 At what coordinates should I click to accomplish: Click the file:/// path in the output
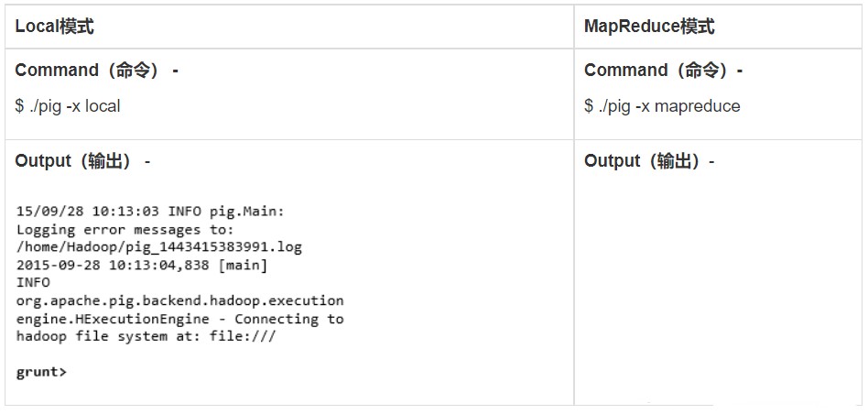pos(243,336)
